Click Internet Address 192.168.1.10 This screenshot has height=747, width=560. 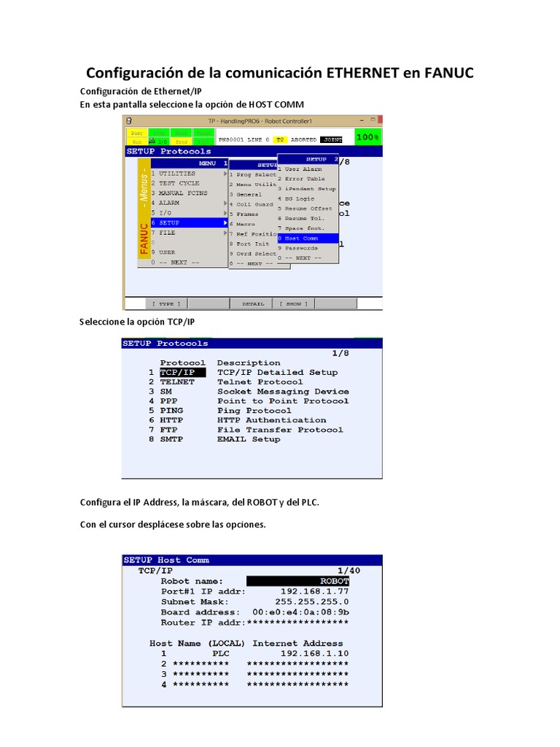pyautogui.click(x=314, y=654)
